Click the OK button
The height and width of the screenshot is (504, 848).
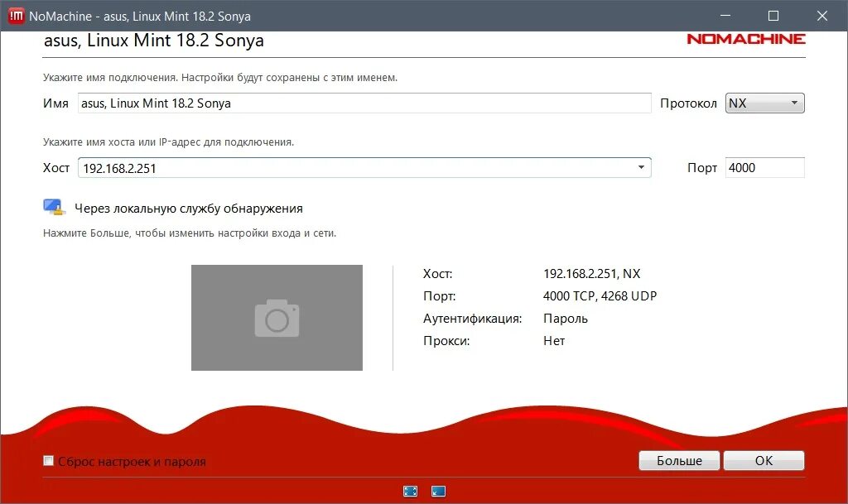(764, 461)
